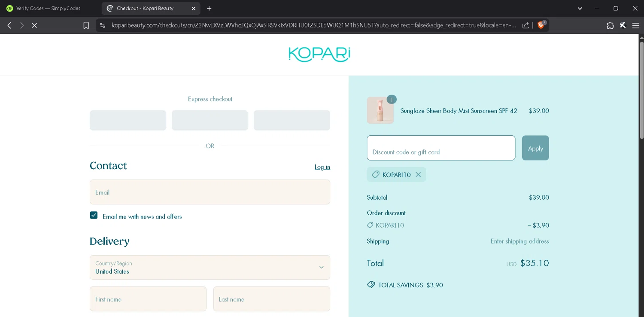Click the third express checkout button
Screen dimensions: 644x317
[292, 120]
